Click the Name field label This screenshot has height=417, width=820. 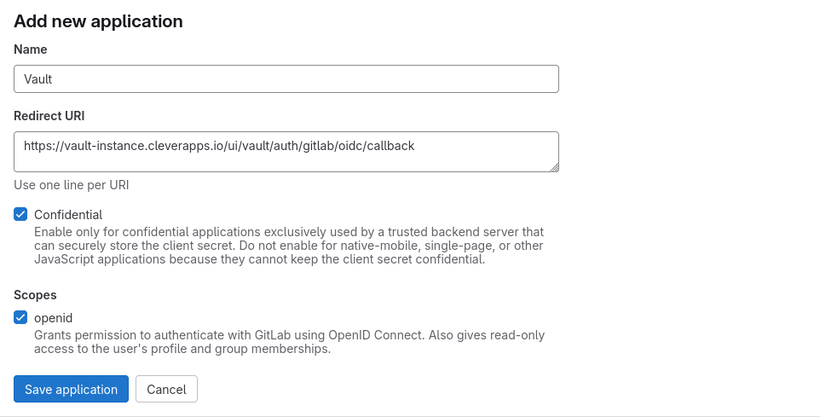tap(30, 49)
